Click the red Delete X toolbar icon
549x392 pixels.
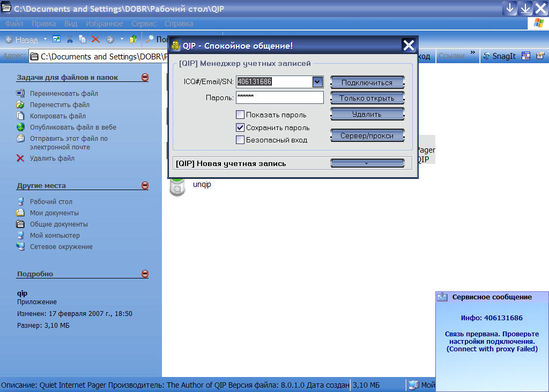tap(95, 39)
